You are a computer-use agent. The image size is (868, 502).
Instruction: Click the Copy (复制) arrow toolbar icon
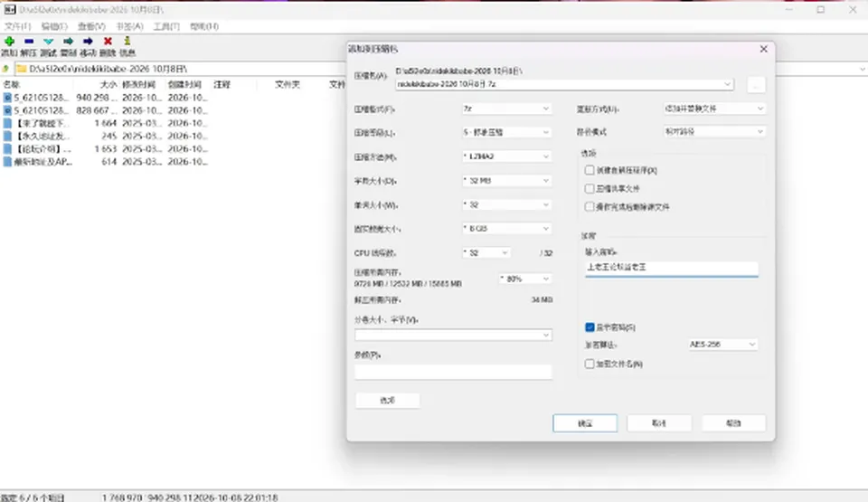68,42
